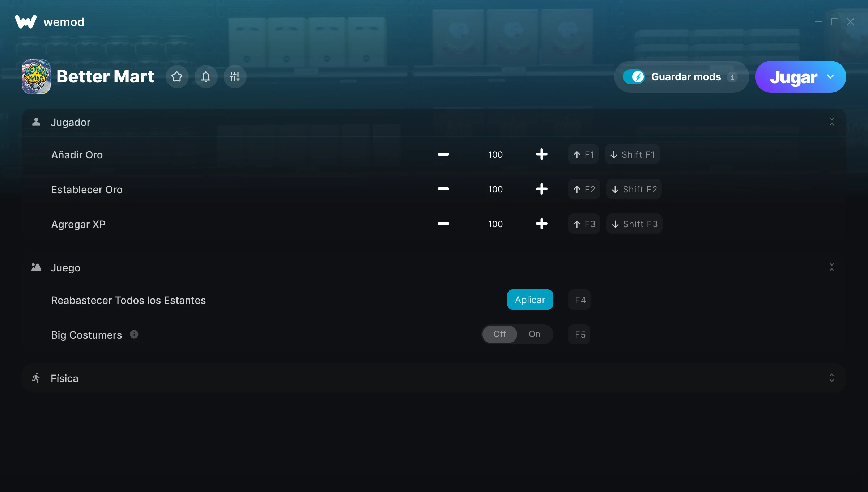Set Big Costumers to Off
The width and height of the screenshot is (868, 492).
pos(499,334)
